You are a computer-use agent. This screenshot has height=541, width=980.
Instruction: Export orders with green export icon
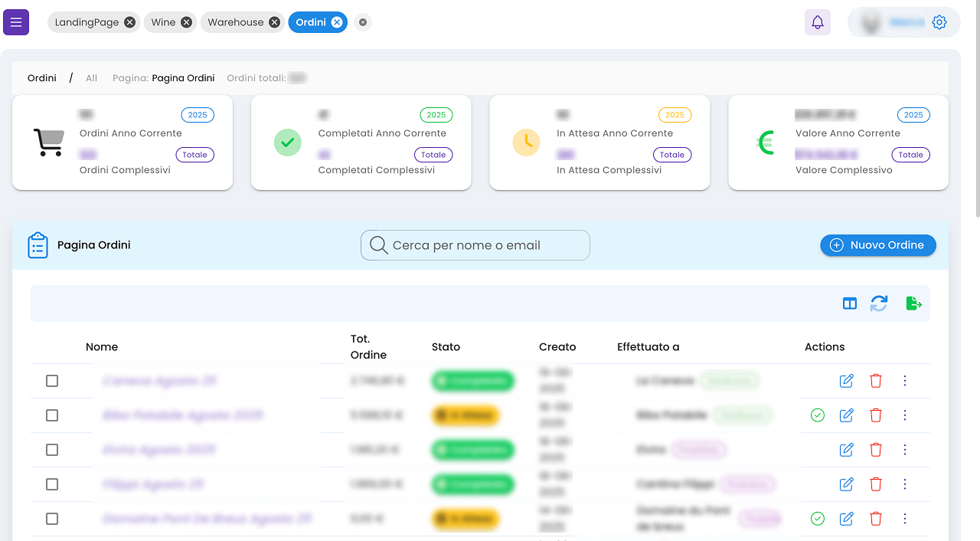coord(913,303)
